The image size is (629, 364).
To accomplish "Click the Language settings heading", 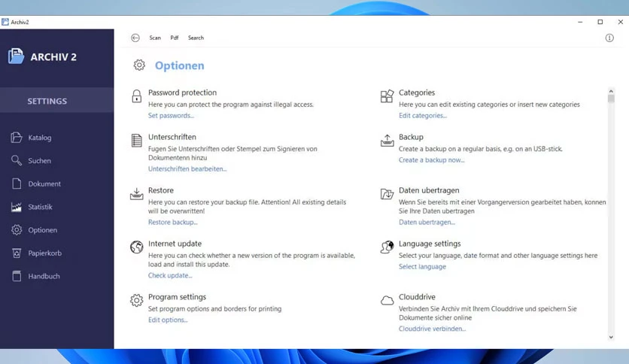I will tap(430, 244).
